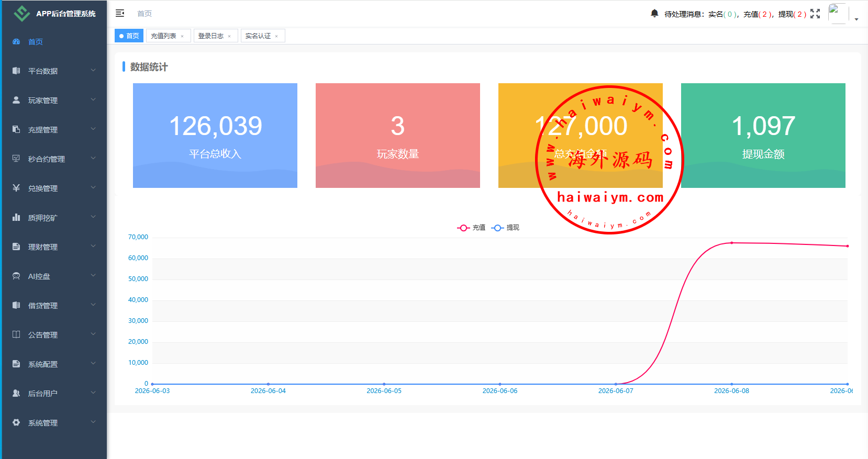The height and width of the screenshot is (459, 868).
Task: Click the 平台总收入 blue stat card
Action: [215, 136]
